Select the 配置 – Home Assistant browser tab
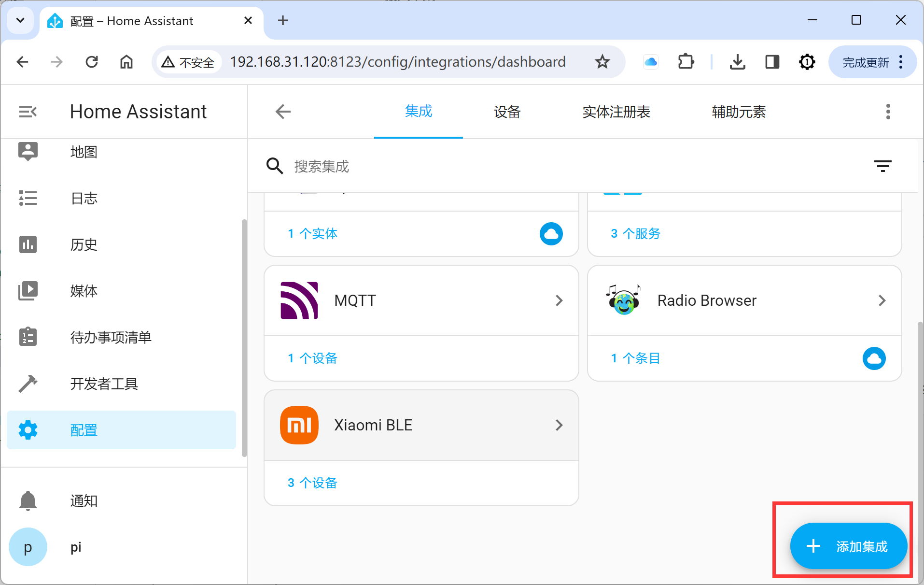The height and width of the screenshot is (585, 924). pyautogui.click(x=152, y=21)
